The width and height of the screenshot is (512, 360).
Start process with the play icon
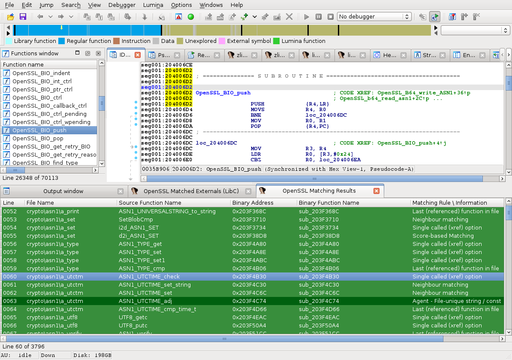coord(306,17)
